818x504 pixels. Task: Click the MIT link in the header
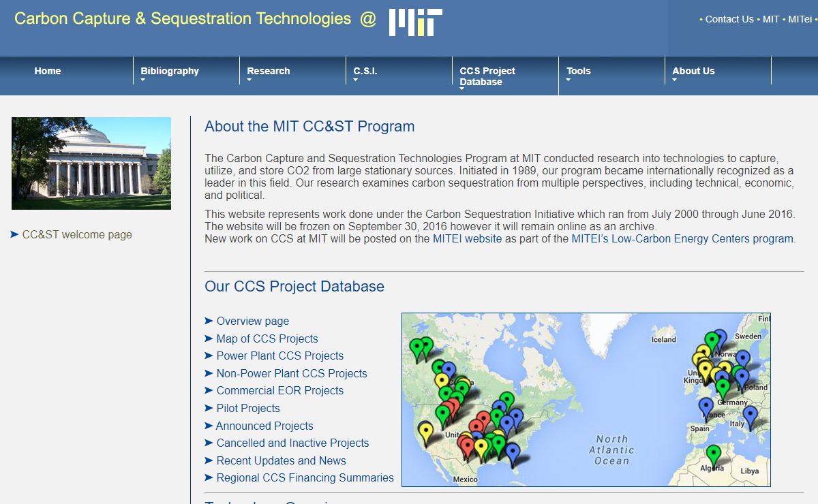(771, 19)
